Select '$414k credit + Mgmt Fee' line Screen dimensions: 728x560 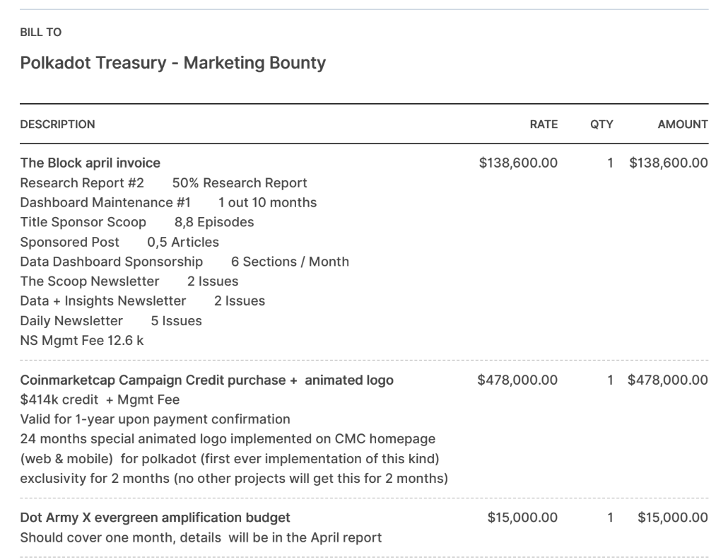tap(100, 399)
